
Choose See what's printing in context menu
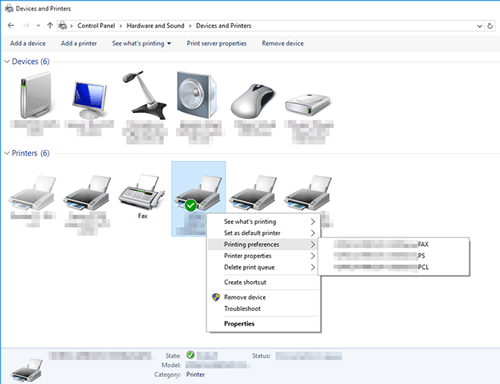tap(263, 222)
